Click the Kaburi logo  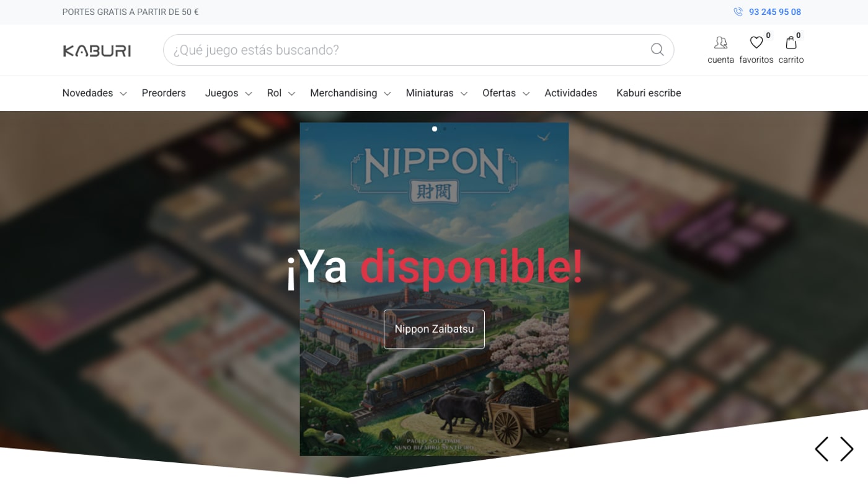click(97, 50)
